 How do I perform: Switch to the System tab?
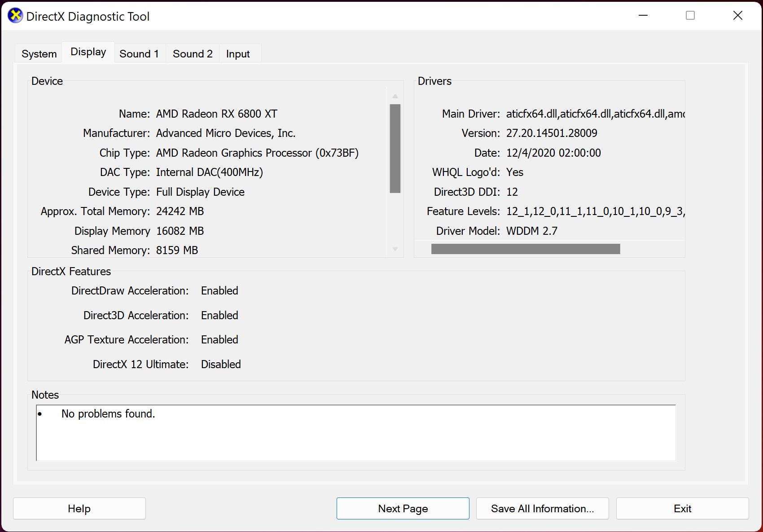point(39,54)
